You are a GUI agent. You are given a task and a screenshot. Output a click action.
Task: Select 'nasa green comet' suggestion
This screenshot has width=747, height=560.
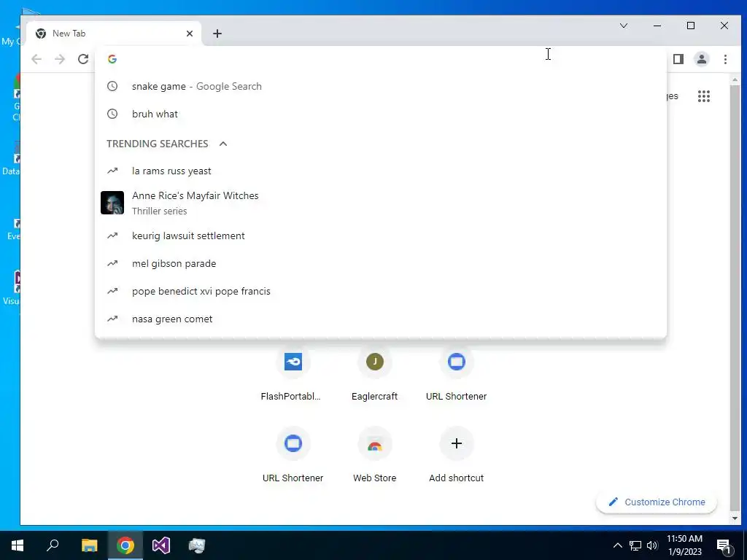[x=381, y=319]
